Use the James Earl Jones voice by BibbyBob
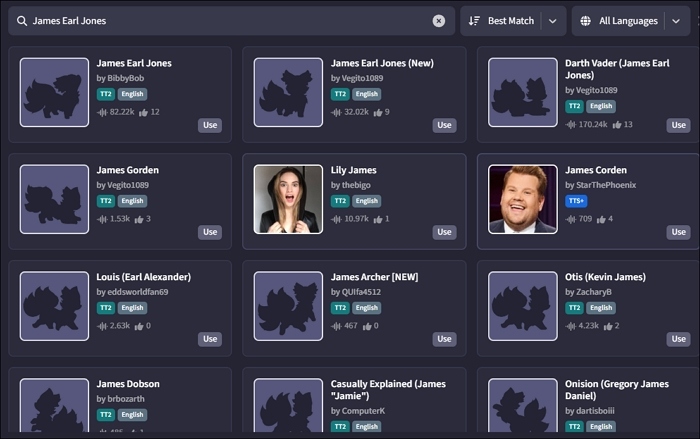The image size is (700, 439). point(210,126)
